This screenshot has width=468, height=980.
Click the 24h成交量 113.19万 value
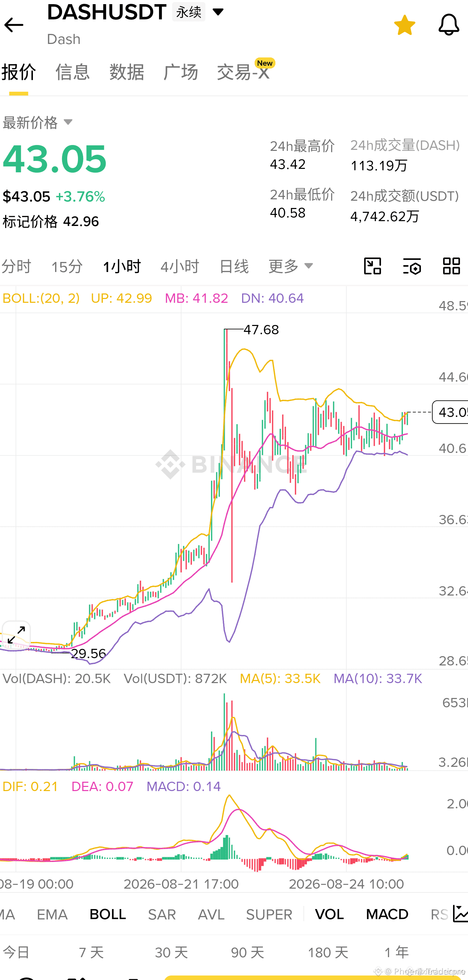click(379, 165)
